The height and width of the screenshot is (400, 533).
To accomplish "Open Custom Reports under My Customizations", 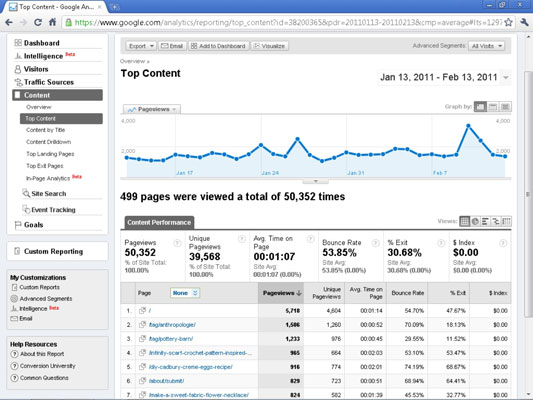I will [x=39, y=287].
